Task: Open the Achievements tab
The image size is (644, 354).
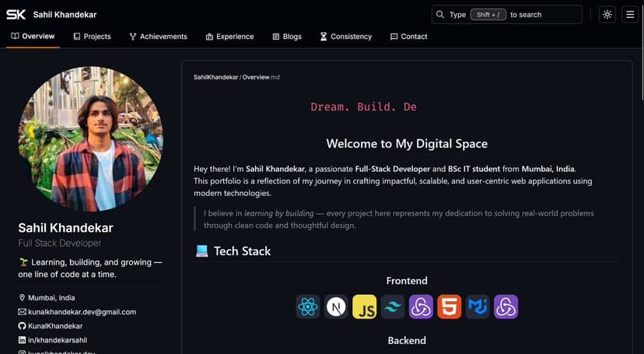Action: (158, 37)
